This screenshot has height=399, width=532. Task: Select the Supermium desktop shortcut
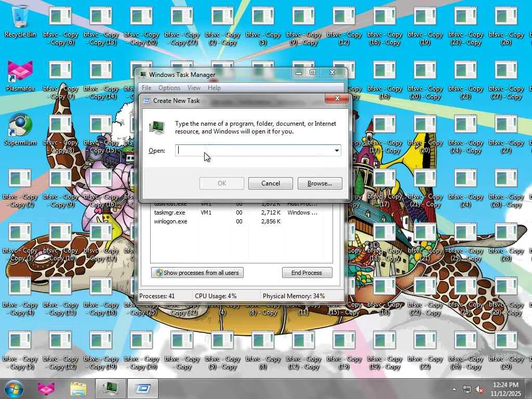click(20, 130)
